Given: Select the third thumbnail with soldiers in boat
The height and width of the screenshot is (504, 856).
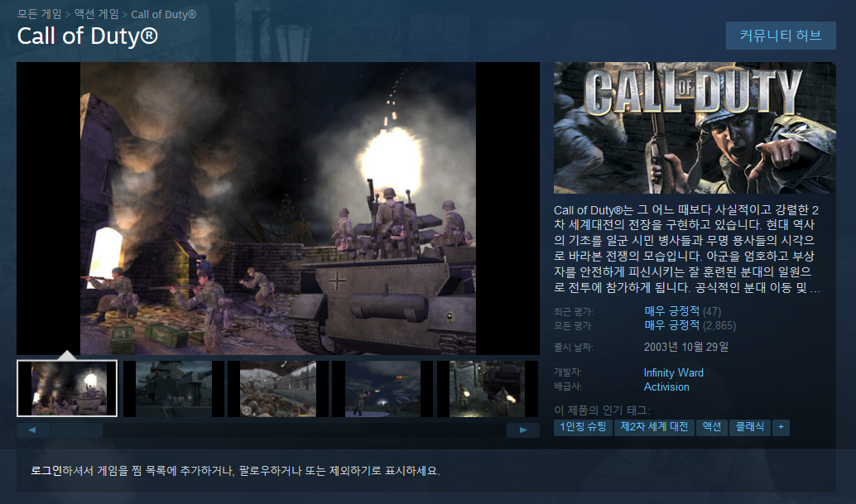Looking at the screenshot, I should click(278, 388).
